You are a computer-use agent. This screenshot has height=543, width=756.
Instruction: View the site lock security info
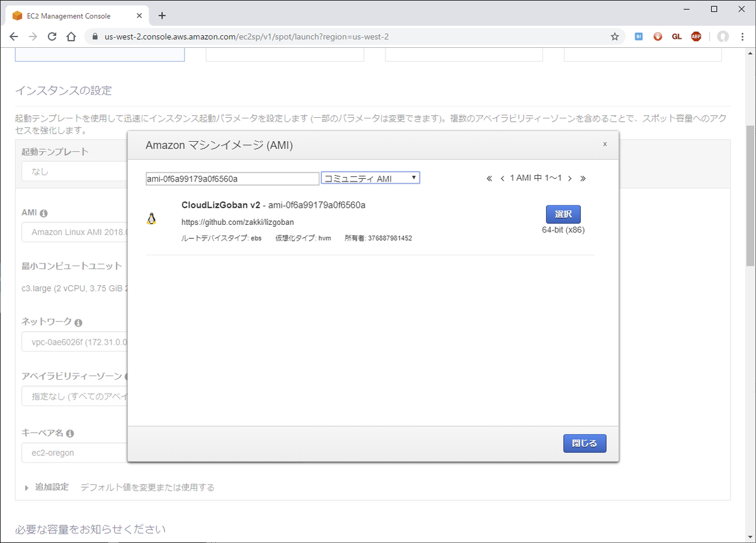point(96,37)
